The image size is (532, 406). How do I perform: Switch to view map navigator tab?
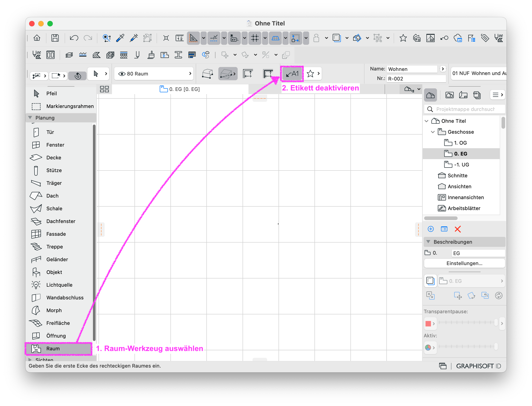pyautogui.click(x=450, y=95)
